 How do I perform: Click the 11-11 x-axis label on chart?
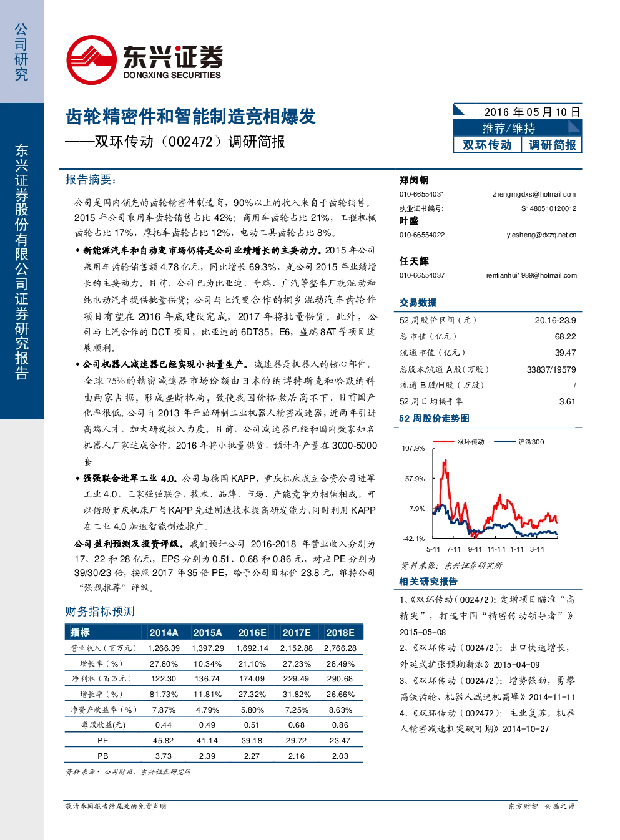click(x=496, y=549)
